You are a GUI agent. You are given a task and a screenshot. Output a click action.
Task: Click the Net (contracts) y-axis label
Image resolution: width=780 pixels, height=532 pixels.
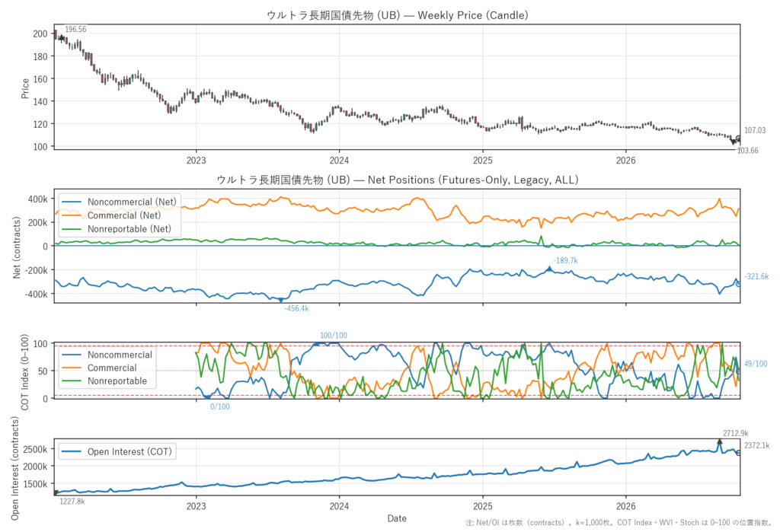(17, 247)
